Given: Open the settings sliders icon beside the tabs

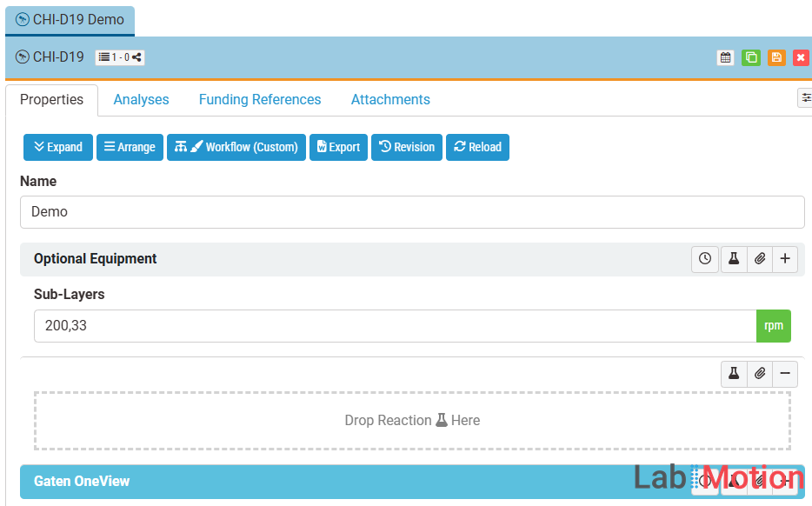Looking at the screenshot, I should point(805,98).
